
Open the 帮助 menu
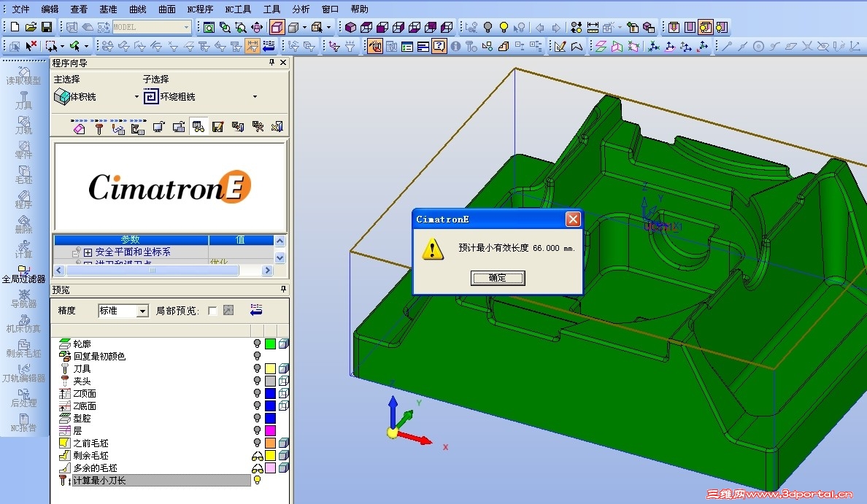[359, 9]
